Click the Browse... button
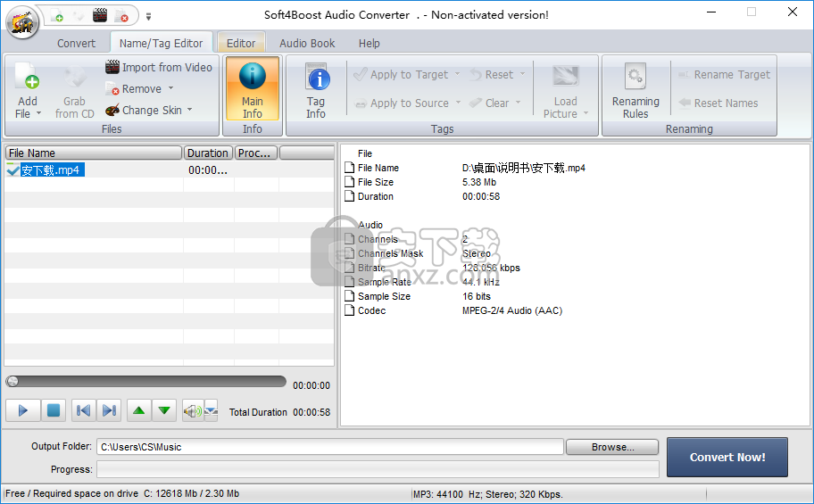Image resolution: width=814 pixels, height=504 pixels. tap(612, 447)
